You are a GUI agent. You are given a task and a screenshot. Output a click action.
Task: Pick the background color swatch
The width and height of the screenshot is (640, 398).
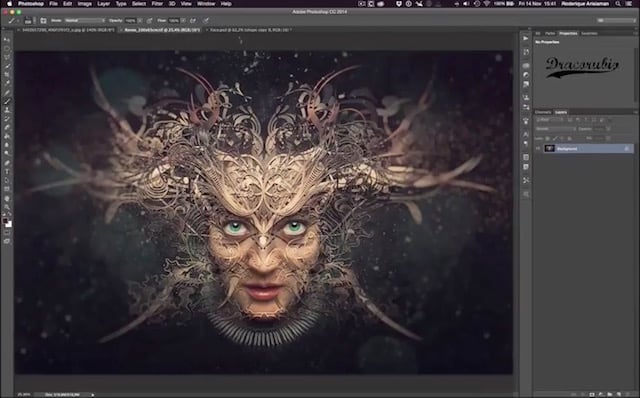point(9,224)
